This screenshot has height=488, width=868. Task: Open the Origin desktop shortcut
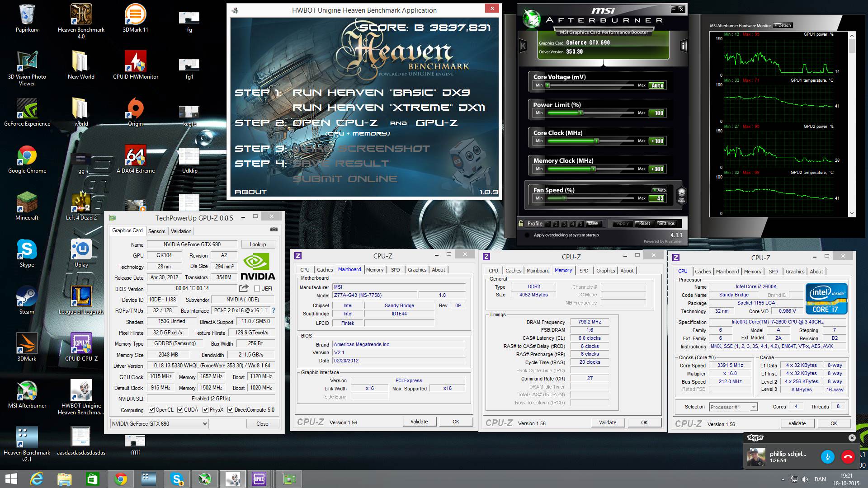tap(135, 112)
